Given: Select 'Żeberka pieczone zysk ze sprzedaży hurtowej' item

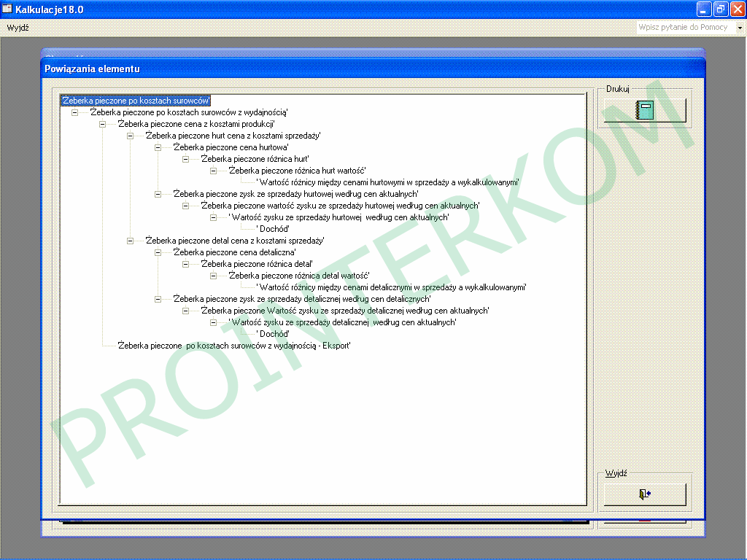Looking at the screenshot, I should [295, 194].
